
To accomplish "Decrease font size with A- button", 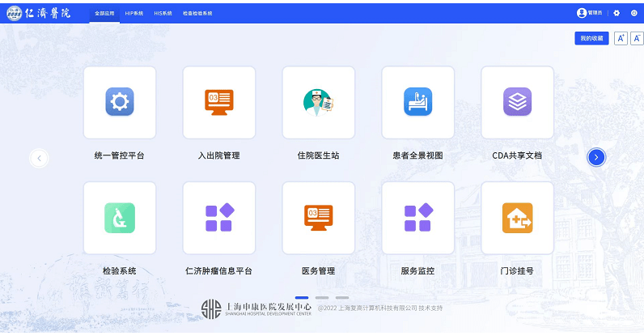I will click(x=637, y=38).
